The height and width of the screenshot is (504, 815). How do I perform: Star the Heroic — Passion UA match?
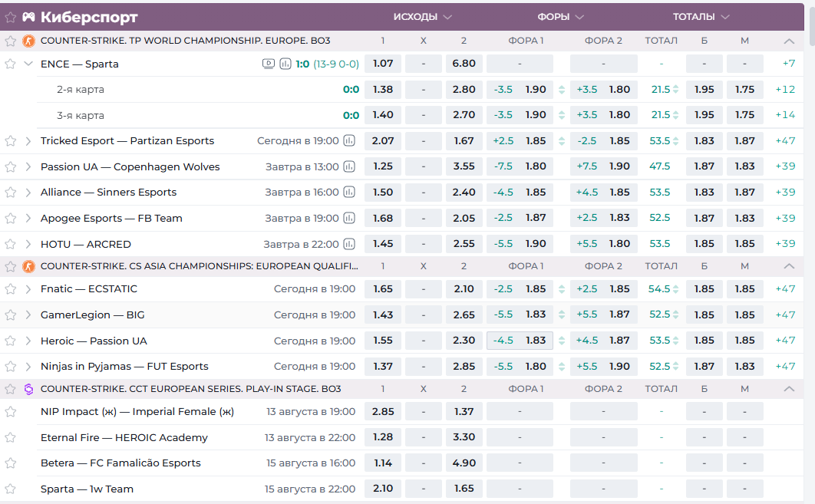point(11,341)
